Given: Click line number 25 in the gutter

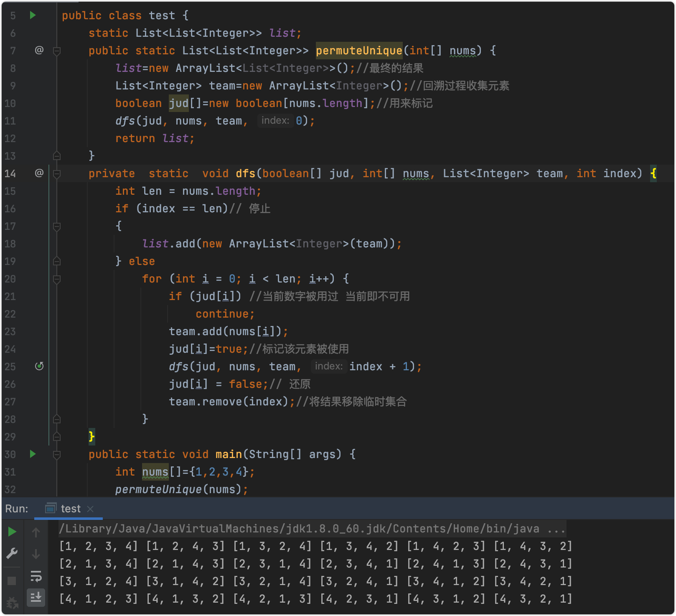Looking at the screenshot, I should (x=10, y=367).
